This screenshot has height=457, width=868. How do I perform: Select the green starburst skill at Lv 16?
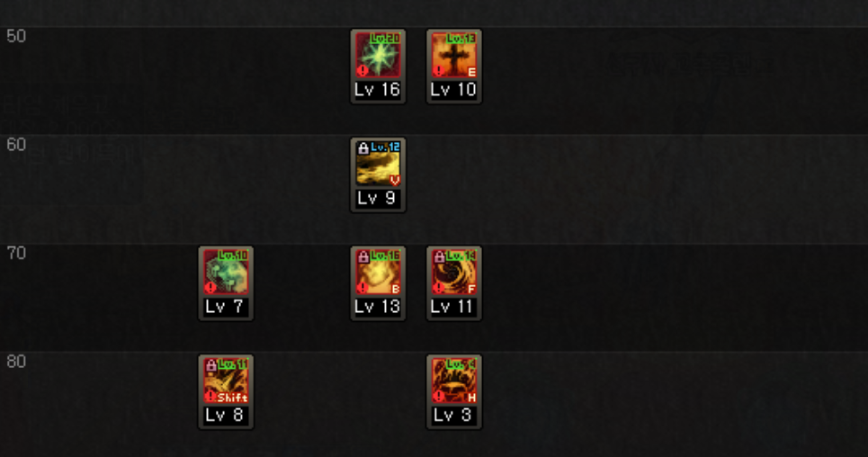tap(378, 55)
